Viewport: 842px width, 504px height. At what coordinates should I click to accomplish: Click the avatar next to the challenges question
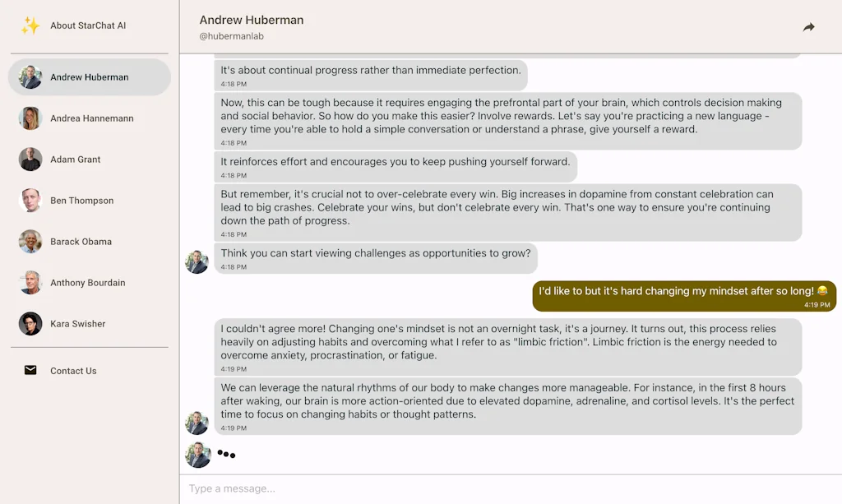click(x=197, y=259)
